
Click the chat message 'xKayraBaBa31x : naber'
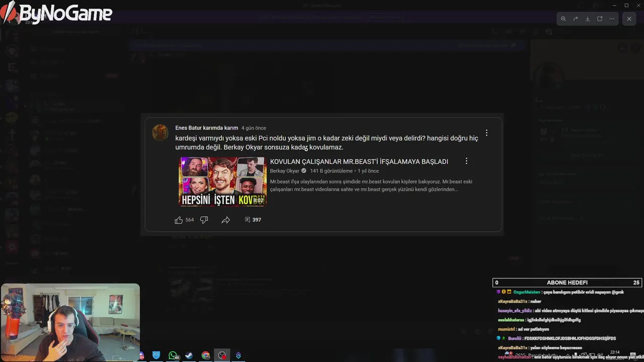tap(520, 301)
